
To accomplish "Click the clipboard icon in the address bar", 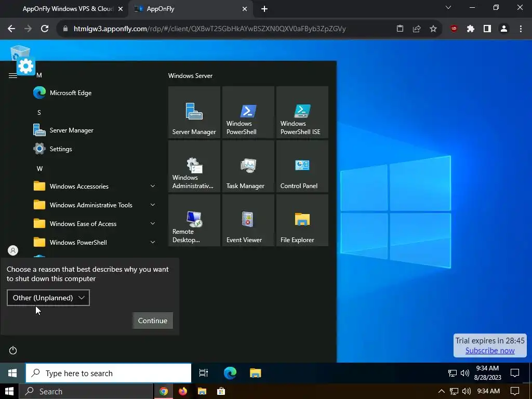I will pos(400,29).
